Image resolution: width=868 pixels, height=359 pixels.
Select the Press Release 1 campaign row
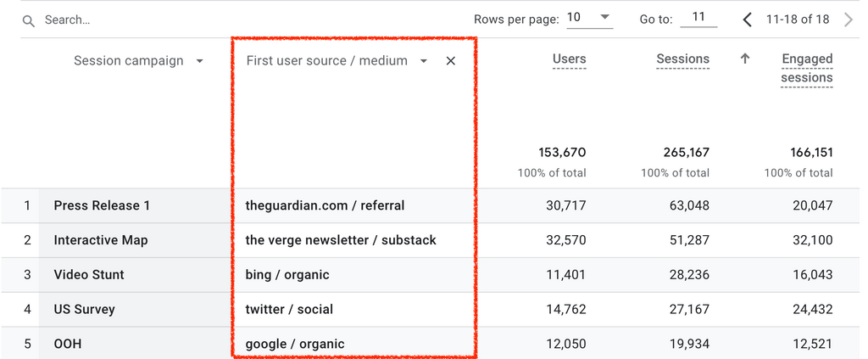point(102,205)
